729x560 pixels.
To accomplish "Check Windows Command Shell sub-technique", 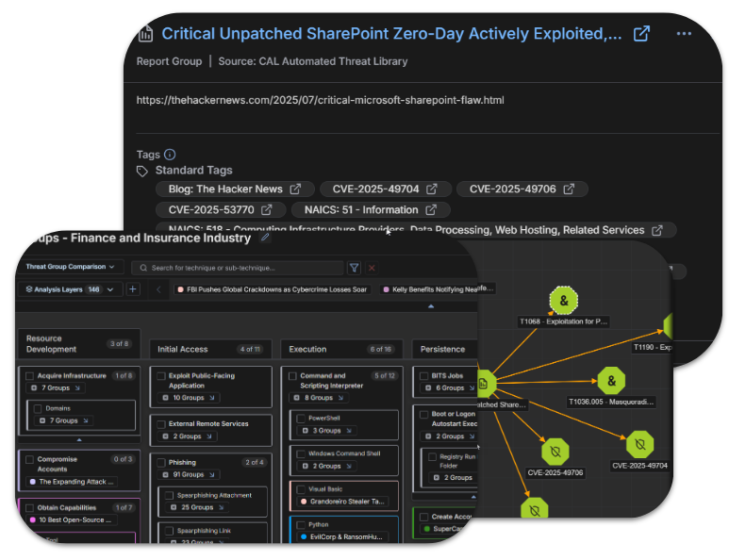I will point(301,453).
